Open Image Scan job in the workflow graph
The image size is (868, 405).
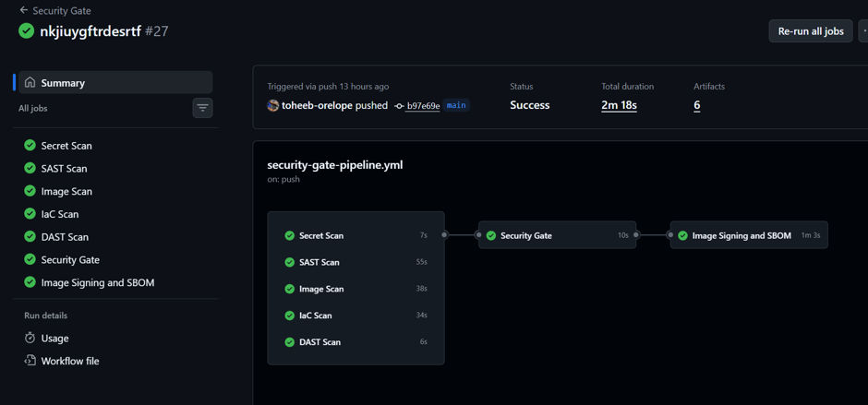[356, 289]
